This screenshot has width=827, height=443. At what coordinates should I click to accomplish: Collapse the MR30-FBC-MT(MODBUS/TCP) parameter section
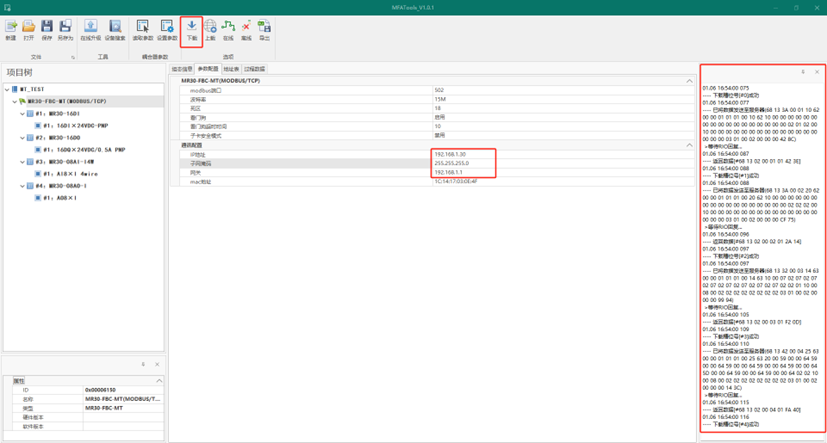pyautogui.click(x=689, y=81)
